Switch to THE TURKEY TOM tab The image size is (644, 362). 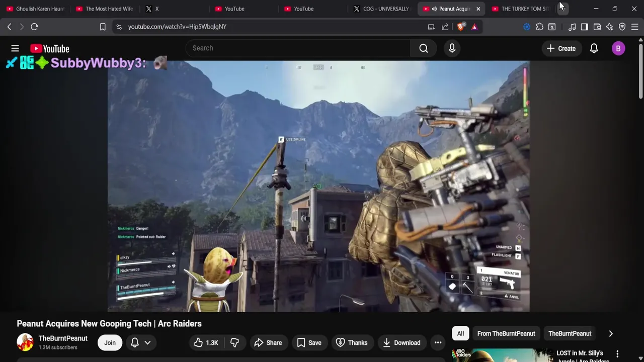(521, 9)
